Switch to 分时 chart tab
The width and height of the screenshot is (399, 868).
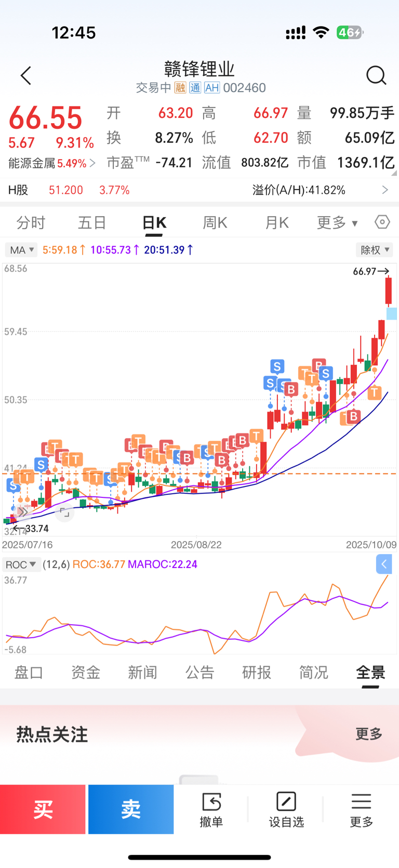pyautogui.click(x=31, y=223)
